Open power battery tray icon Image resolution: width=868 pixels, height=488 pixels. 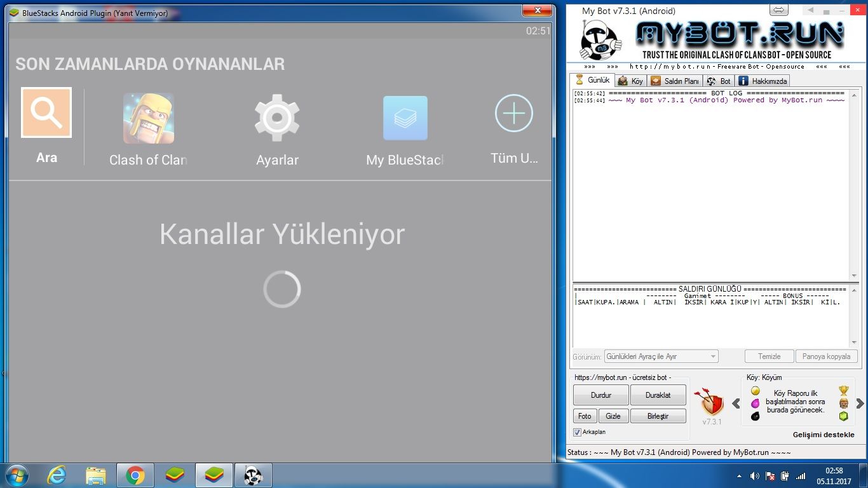[785, 476]
